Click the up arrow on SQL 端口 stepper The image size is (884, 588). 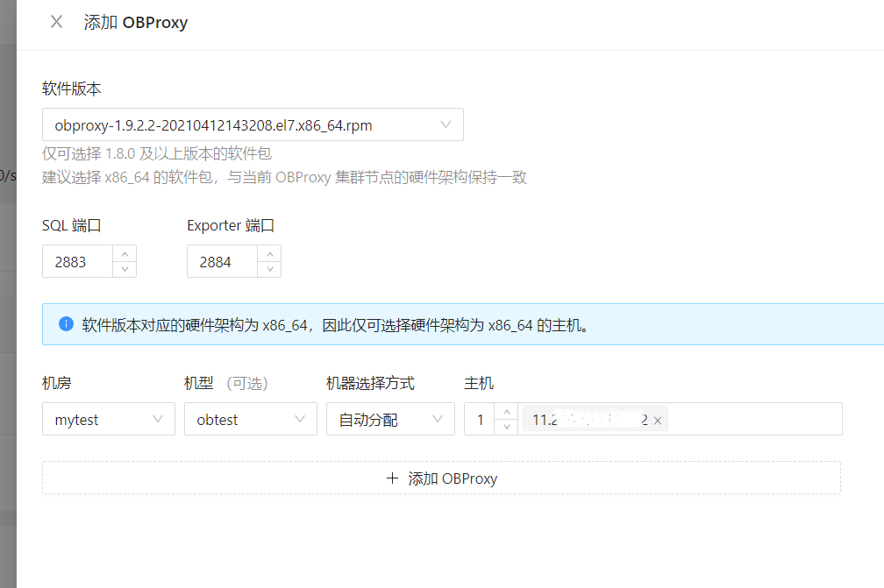[126, 253]
